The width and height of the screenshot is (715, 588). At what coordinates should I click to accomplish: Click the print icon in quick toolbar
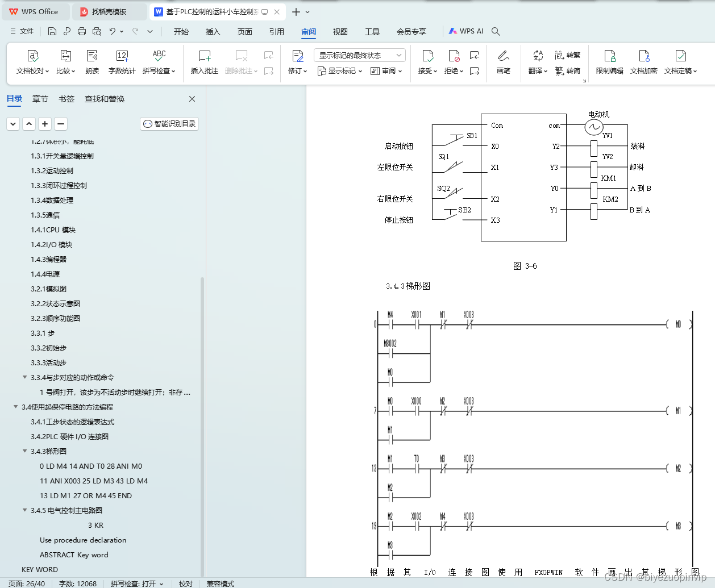coord(82,31)
